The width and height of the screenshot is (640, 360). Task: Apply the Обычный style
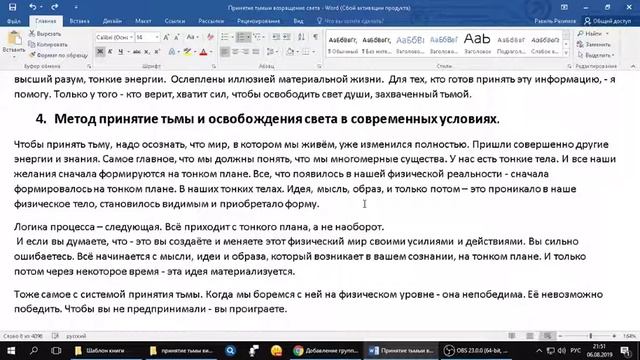coord(343,45)
